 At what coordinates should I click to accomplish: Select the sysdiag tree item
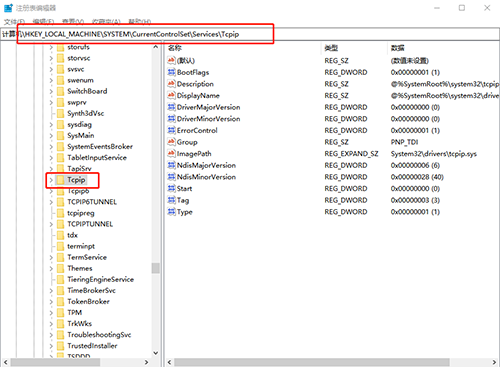[79, 125]
